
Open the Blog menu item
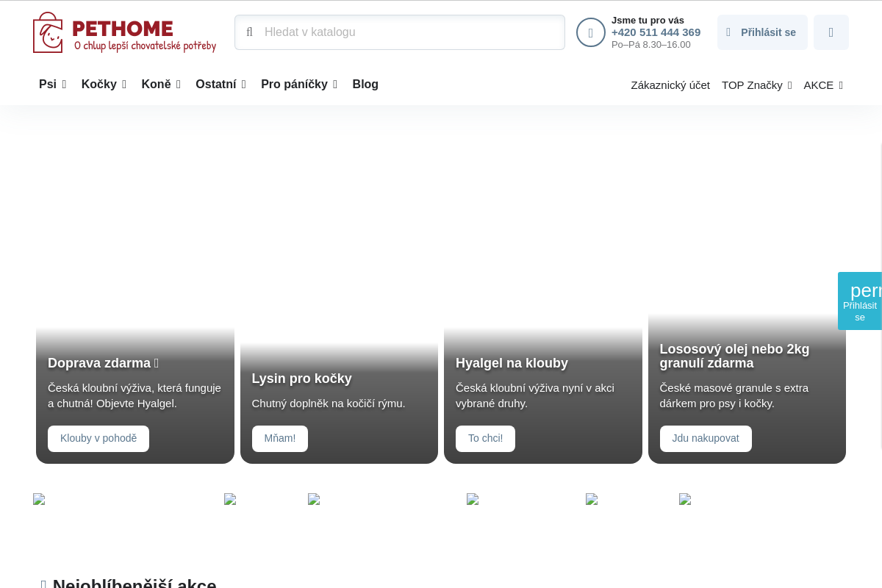click(365, 85)
